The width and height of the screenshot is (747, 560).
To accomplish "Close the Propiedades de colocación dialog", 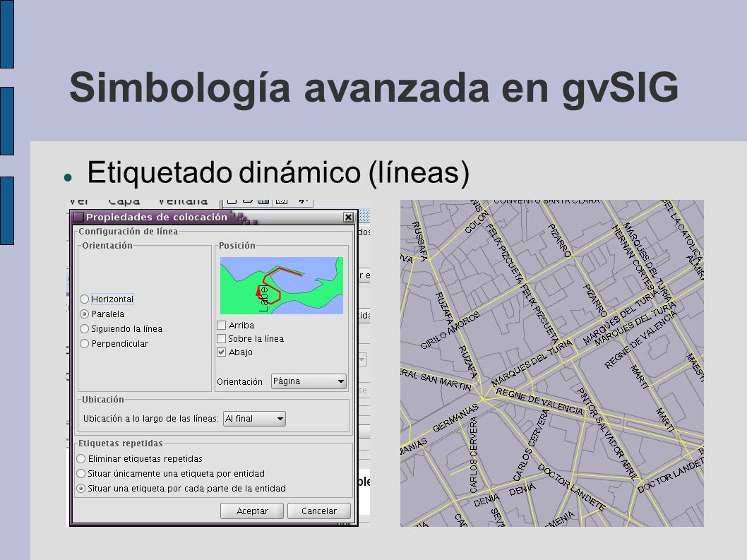I will tap(348, 218).
